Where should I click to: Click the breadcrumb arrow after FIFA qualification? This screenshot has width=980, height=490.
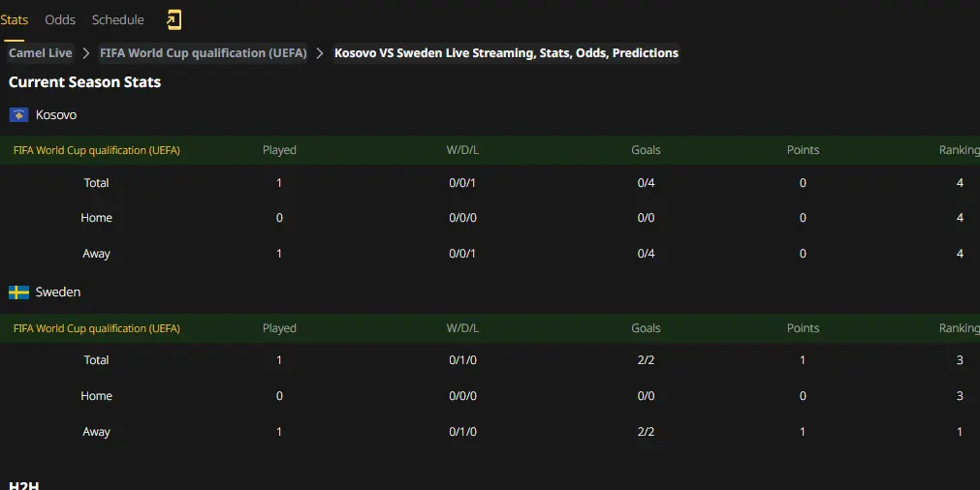[x=320, y=53]
